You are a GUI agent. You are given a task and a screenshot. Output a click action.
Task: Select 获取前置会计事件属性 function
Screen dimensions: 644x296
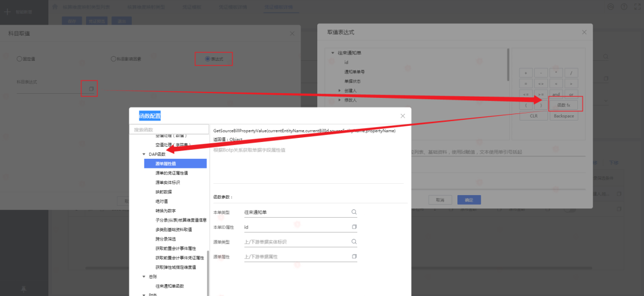point(175,248)
